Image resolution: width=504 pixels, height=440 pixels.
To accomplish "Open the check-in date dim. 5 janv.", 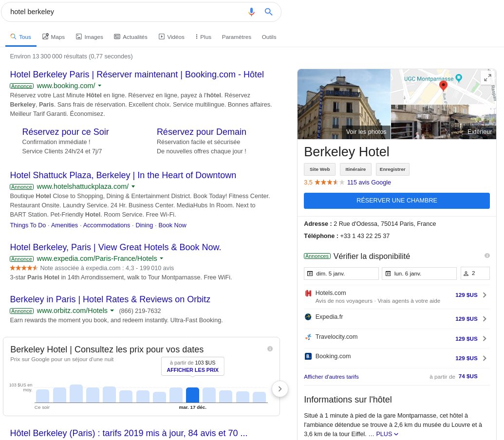I will 341,274.
